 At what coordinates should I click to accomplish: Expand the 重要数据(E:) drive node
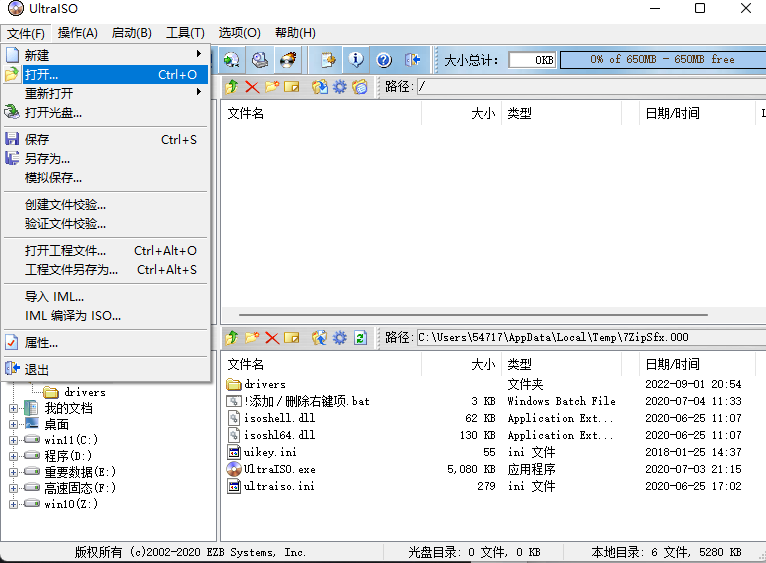[x=13, y=472]
